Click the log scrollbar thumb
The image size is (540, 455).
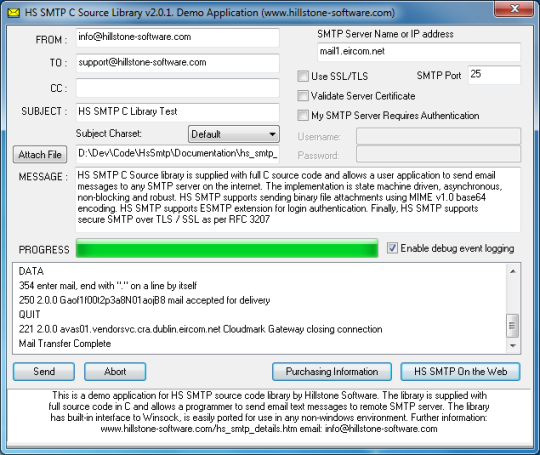pos(512,325)
